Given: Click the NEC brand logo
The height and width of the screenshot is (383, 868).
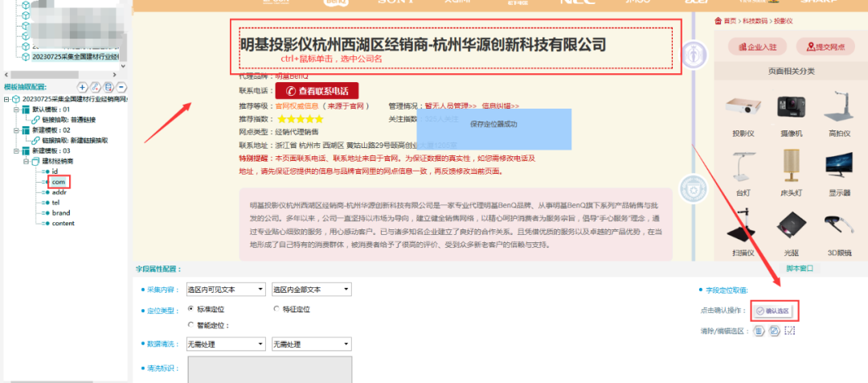Looking at the screenshot, I should pos(577,2).
